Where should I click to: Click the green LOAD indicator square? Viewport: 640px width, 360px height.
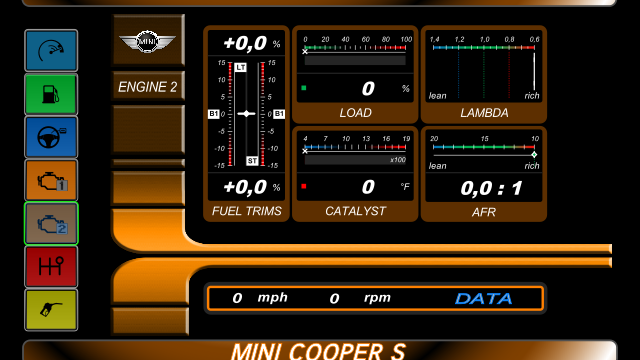pos(304,88)
